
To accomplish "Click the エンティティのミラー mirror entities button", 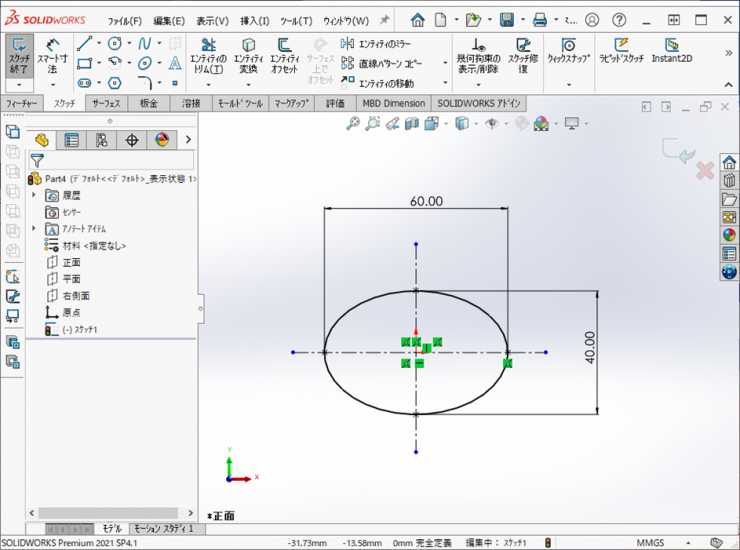I will tap(378, 43).
